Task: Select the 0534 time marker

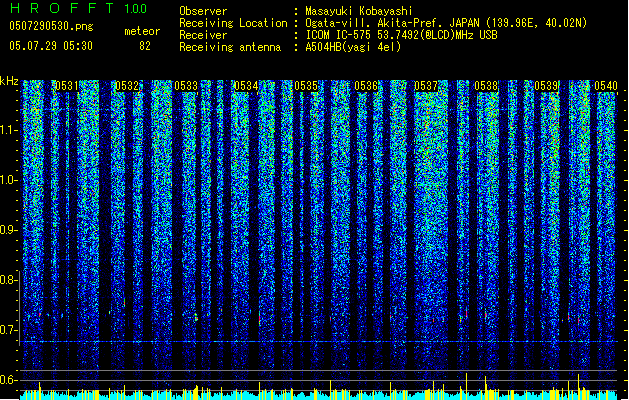Action: coord(246,86)
